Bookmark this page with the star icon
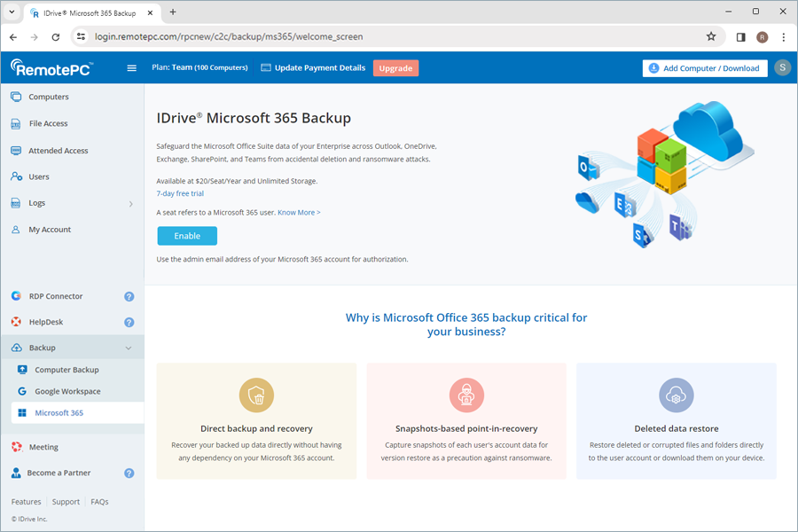 (710, 37)
